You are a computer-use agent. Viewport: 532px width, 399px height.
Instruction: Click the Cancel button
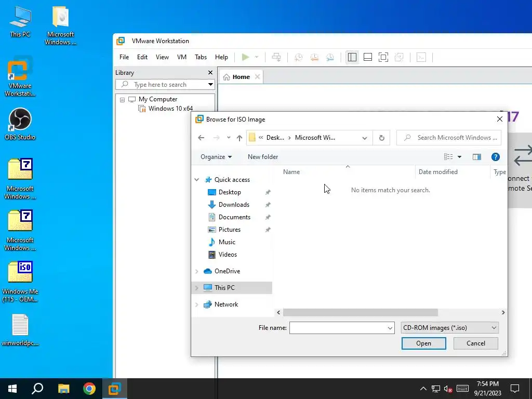pyautogui.click(x=476, y=343)
